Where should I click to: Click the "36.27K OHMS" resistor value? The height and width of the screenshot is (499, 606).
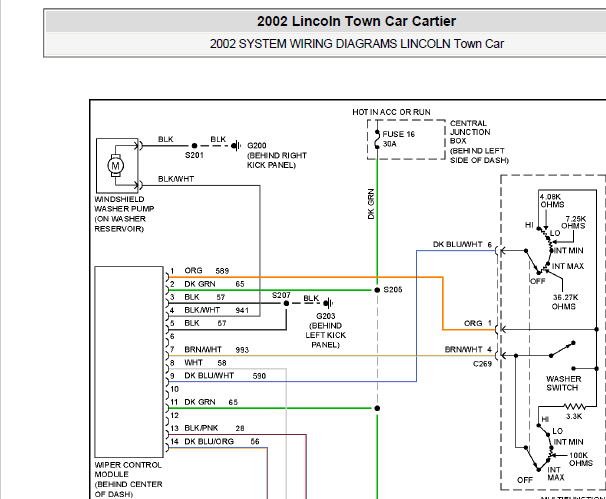(564, 302)
